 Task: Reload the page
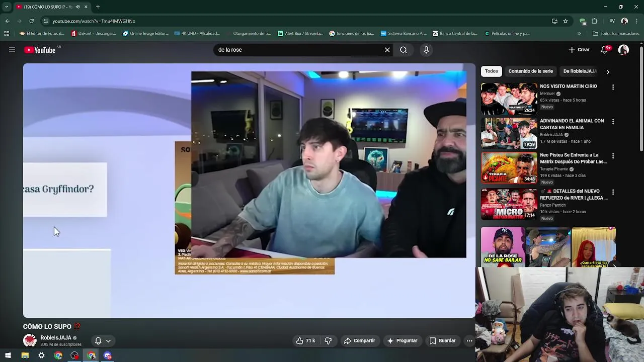[31, 21]
